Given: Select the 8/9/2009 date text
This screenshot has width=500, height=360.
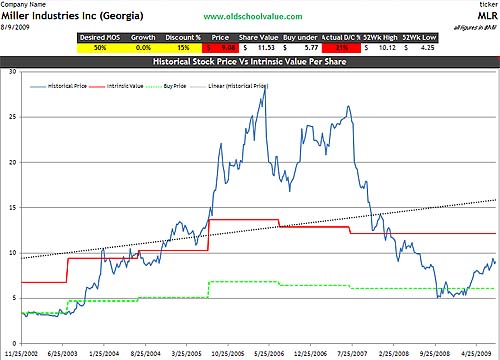Looking at the screenshot, I should (15, 27).
